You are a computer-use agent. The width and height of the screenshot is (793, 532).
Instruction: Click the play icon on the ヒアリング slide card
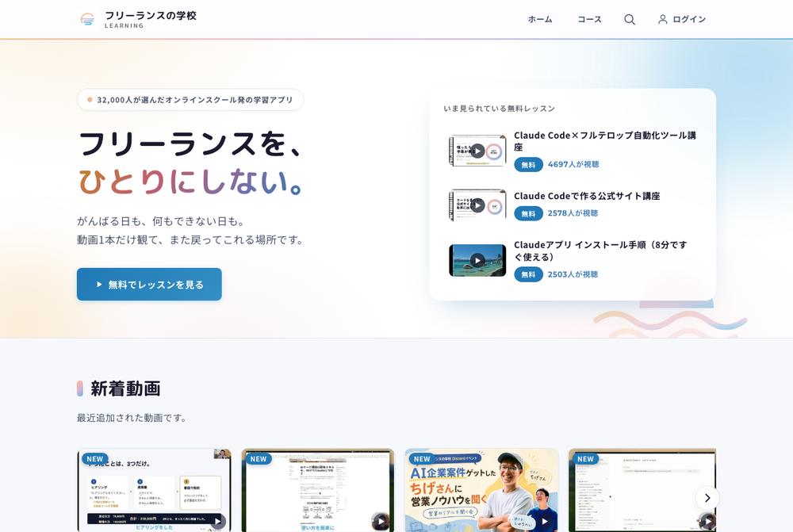click(218, 521)
